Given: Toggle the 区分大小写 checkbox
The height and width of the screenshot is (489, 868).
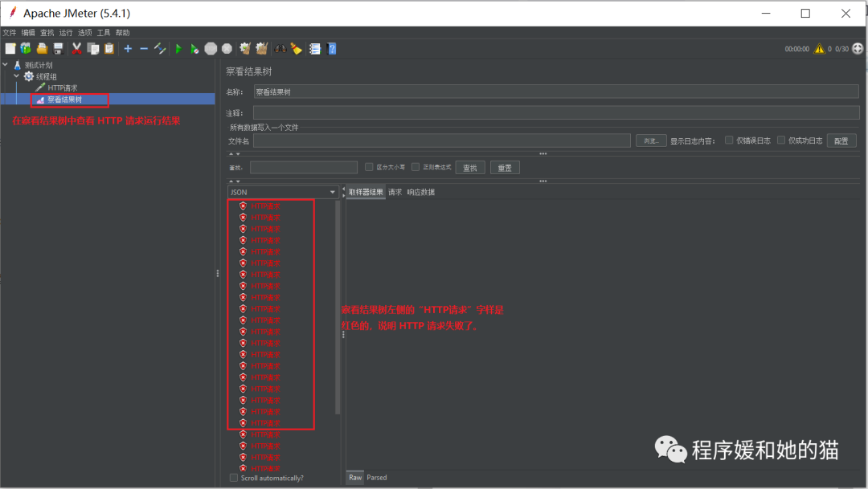Looking at the screenshot, I should click(369, 167).
